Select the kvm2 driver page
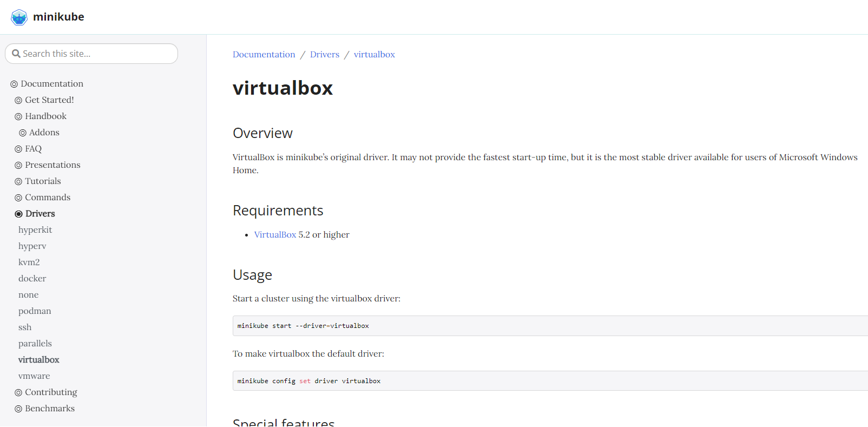This screenshot has height=427, width=868. (29, 262)
